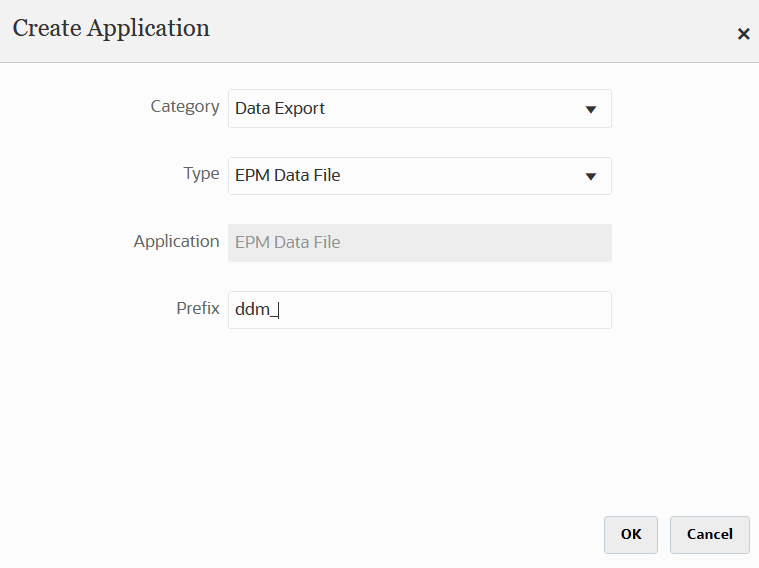Click blank space left of OK button
This screenshot has height=568, width=759.
tap(400, 534)
